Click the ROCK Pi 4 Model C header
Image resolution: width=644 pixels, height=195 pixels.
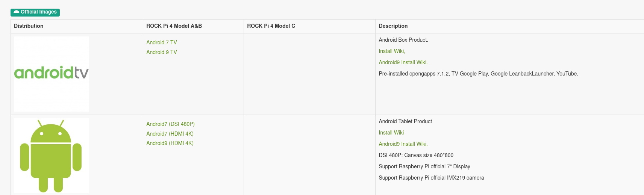pos(271,26)
